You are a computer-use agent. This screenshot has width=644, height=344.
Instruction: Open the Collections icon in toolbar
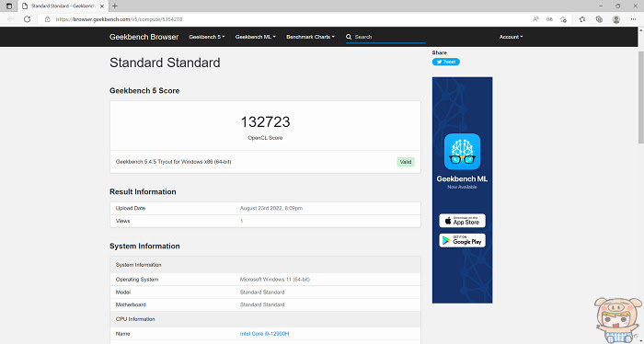(599, 19)
